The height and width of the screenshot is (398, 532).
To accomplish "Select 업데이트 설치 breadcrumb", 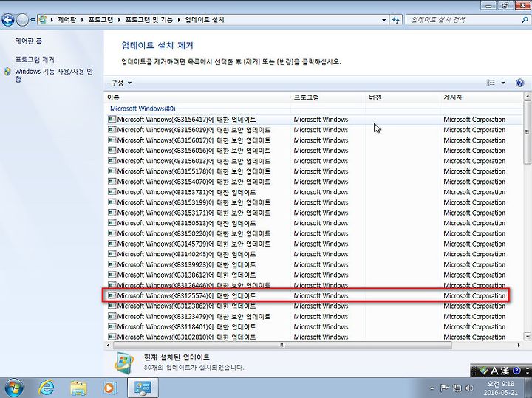I will [205, 20].
